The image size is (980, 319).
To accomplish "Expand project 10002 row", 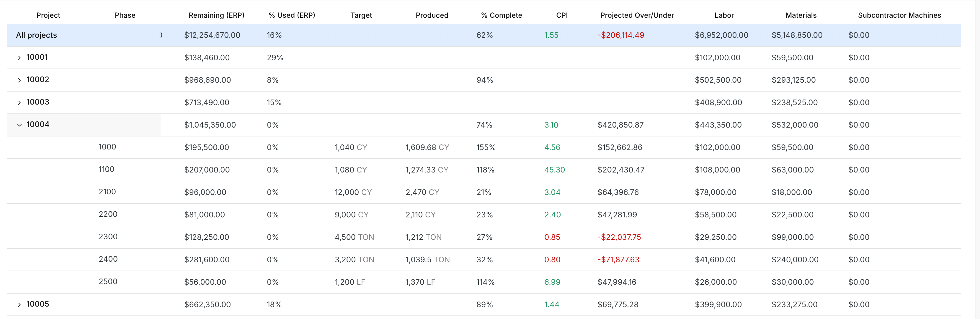I will tap(19, 80).
